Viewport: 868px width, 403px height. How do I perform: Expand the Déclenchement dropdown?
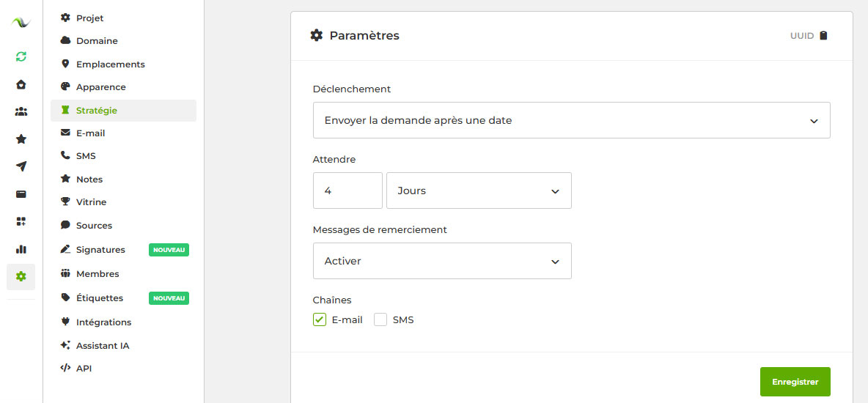(x=571, y=120)
